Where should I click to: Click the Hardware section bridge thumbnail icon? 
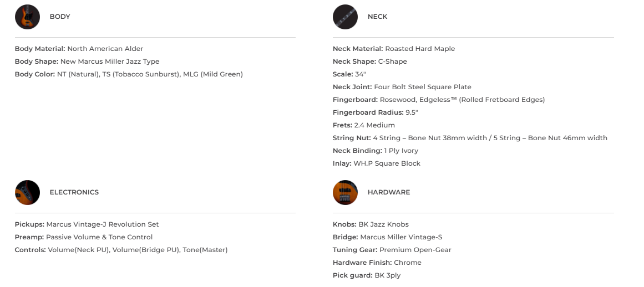point(345,192)
